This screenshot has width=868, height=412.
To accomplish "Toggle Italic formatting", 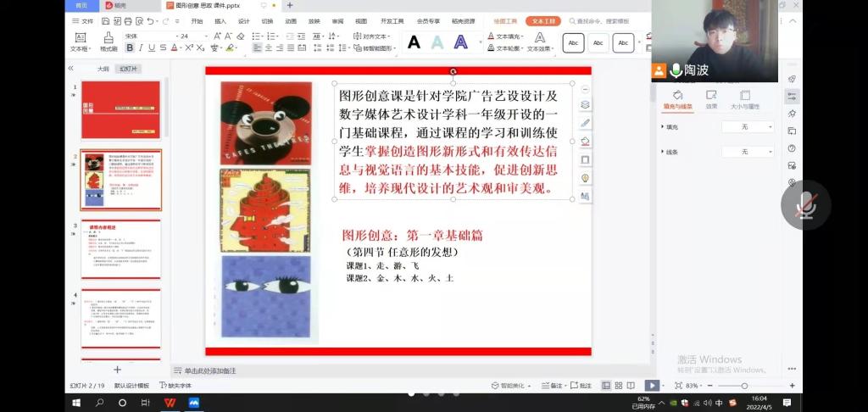I will click(x=141, y=48).
